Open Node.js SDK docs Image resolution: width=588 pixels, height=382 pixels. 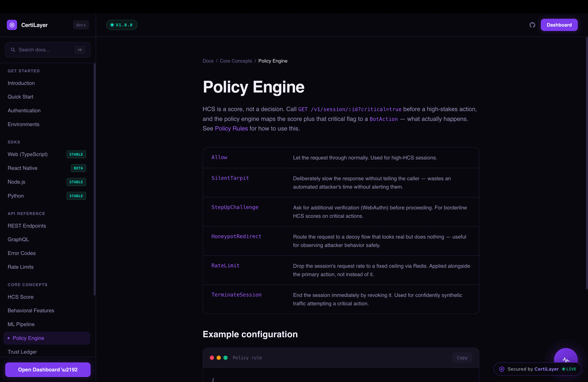pyautogui.click(x=16, y=182)
